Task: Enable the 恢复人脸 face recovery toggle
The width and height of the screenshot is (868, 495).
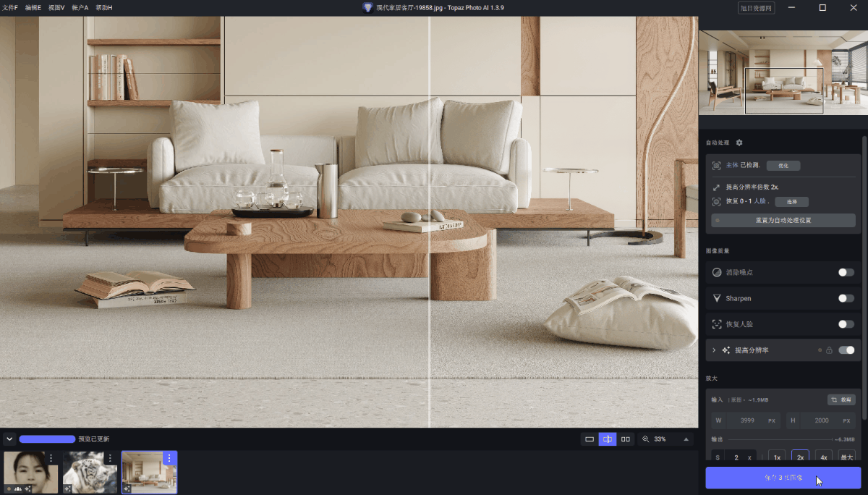Action: pos(845,324)
